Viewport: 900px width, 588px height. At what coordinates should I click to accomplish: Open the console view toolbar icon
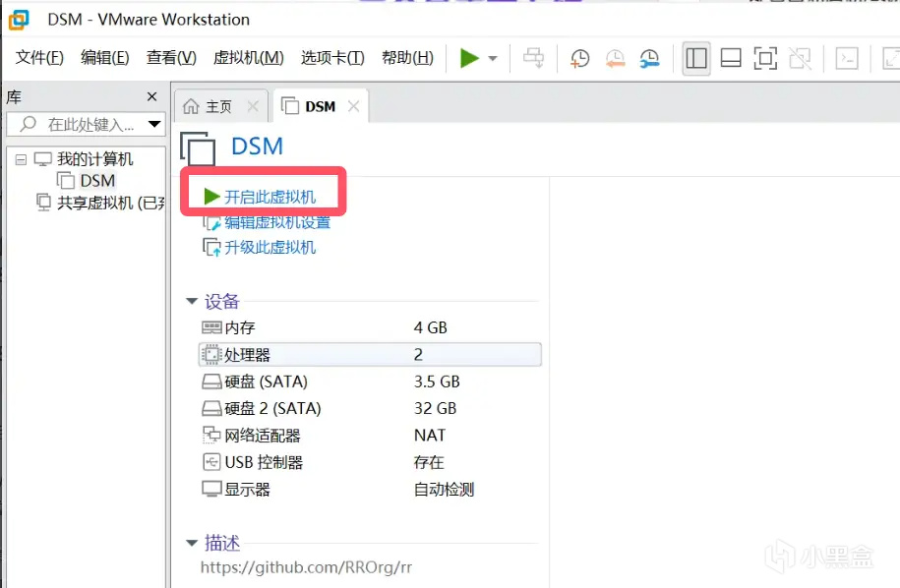pos(847,58)
